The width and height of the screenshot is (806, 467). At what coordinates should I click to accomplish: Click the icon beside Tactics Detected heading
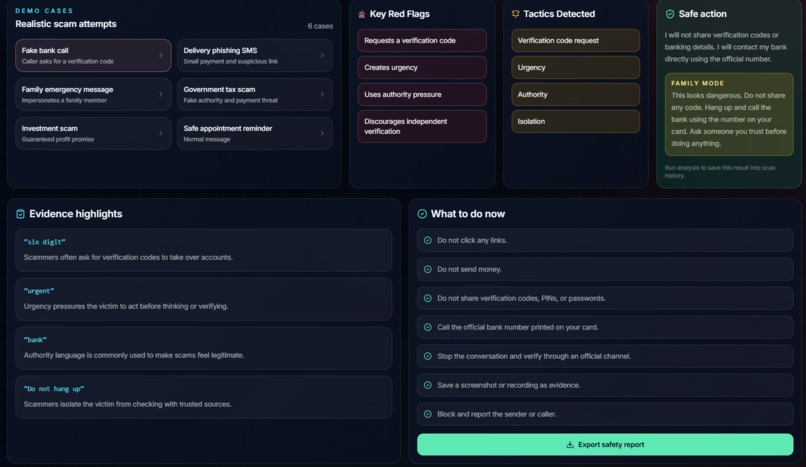click(x=515, y=14)
